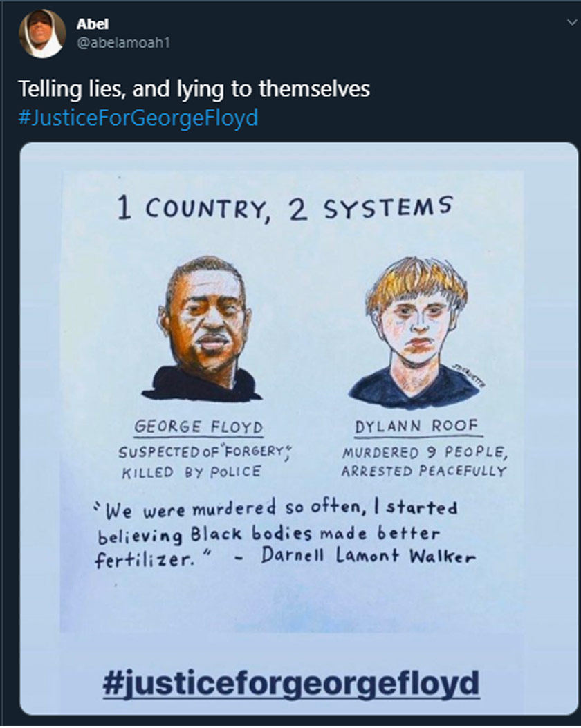Open the @abelamoah1 handle link
Image resolution: width=581 pixels, height=728 pixels.
coord(122,42)
